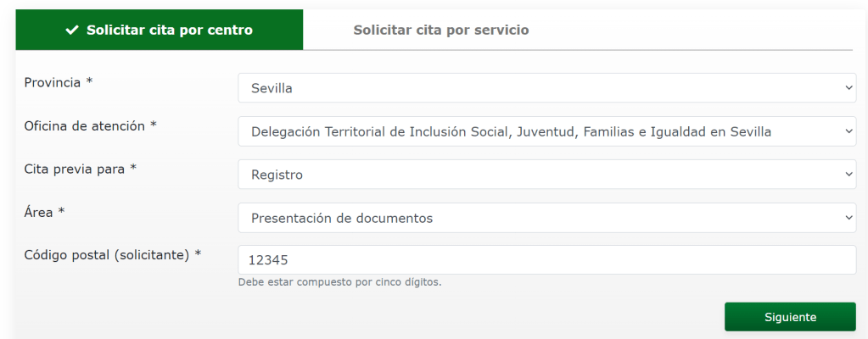Click the 'Área *' field label

coord(45,213)
